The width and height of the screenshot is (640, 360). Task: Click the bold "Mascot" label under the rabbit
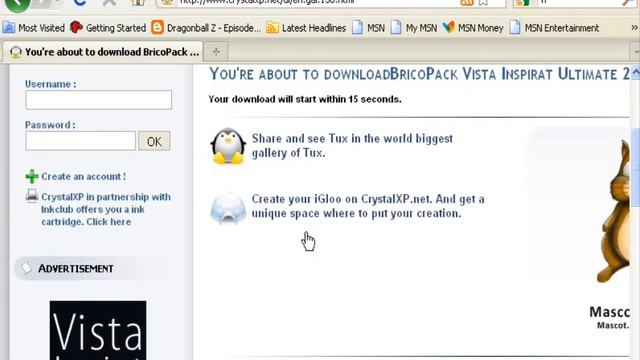pyautogui.click(x=609, y=312)
